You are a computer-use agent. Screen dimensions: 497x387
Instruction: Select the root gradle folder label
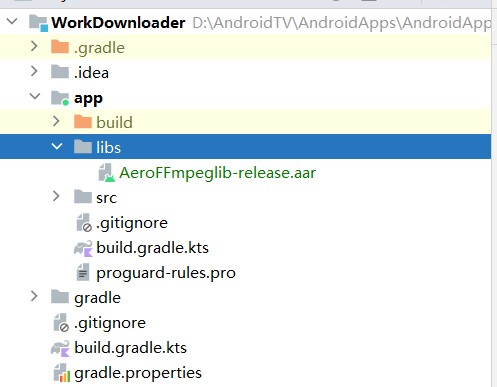pos(97,298)
